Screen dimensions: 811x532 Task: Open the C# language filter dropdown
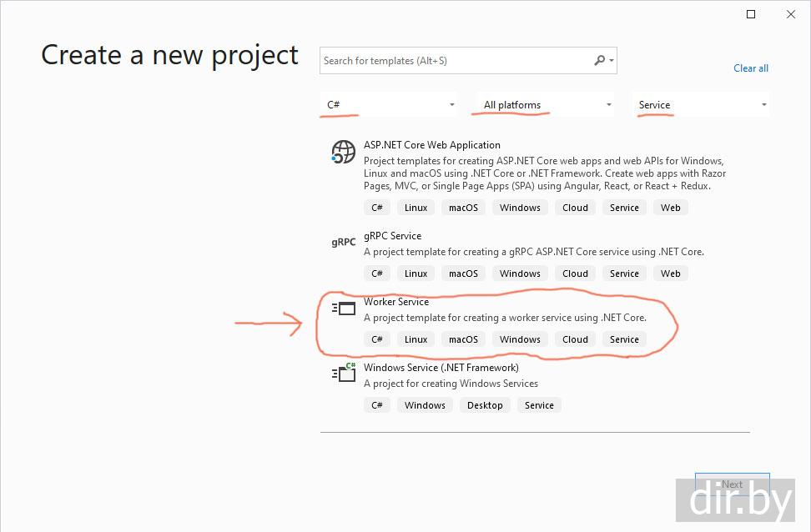(x=389, y=104)
